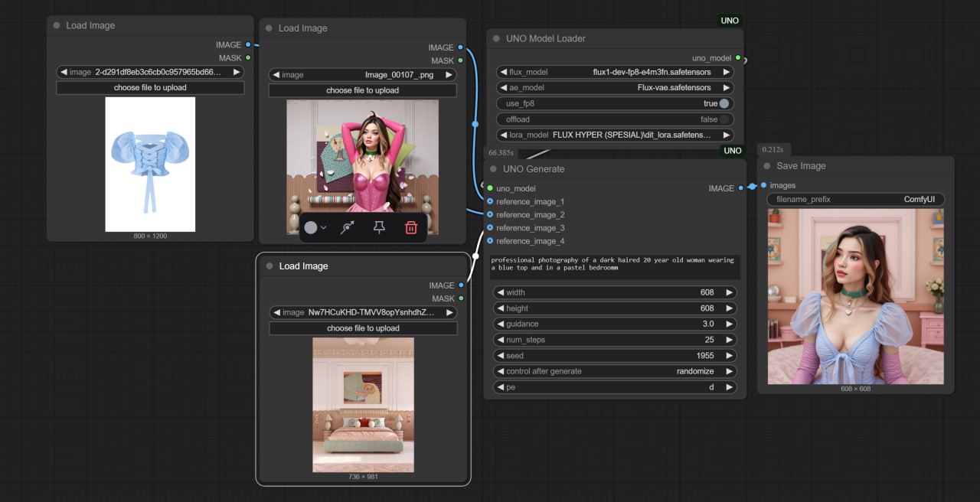Click the IMAGE output port of the bedroom Load Image node
The image size is (980, 502).
[460, 285]
